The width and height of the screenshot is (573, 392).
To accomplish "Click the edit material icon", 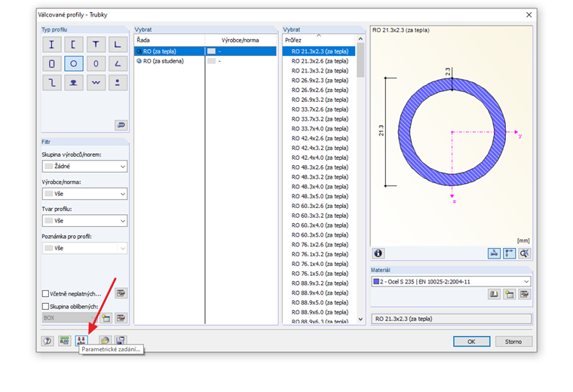I will point(525,294).
